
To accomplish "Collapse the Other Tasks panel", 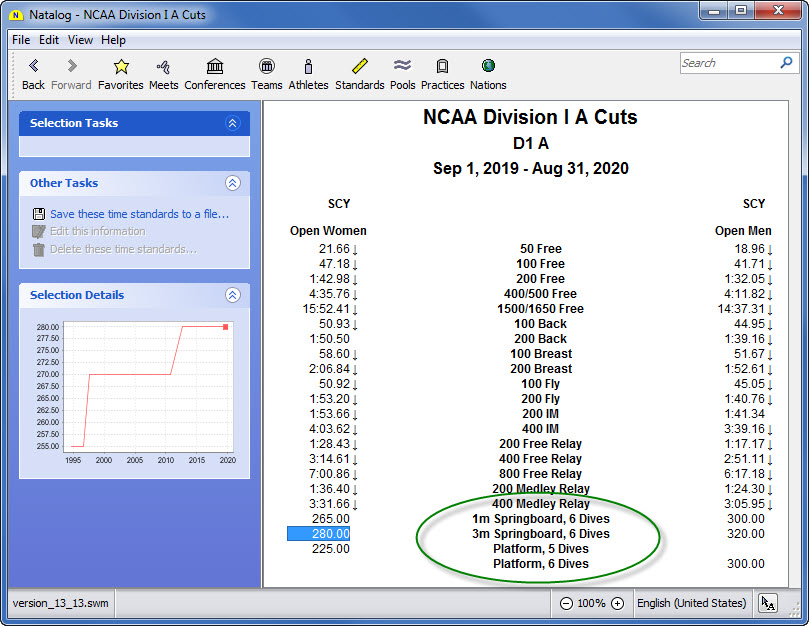I will coord(233,183).
